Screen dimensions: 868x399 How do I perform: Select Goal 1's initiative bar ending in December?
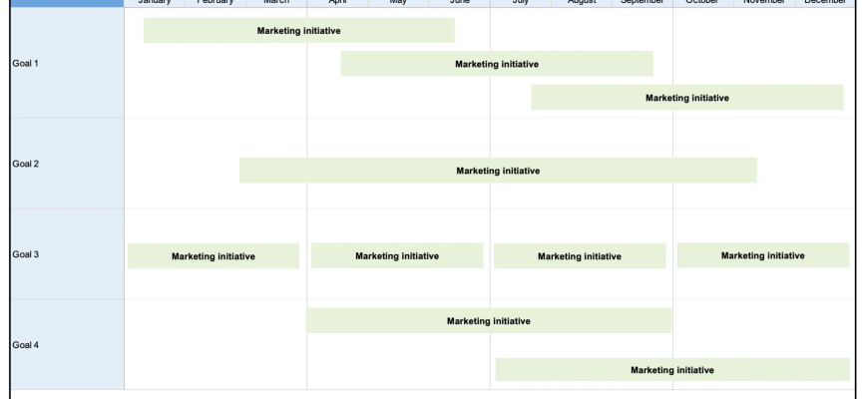686,98
